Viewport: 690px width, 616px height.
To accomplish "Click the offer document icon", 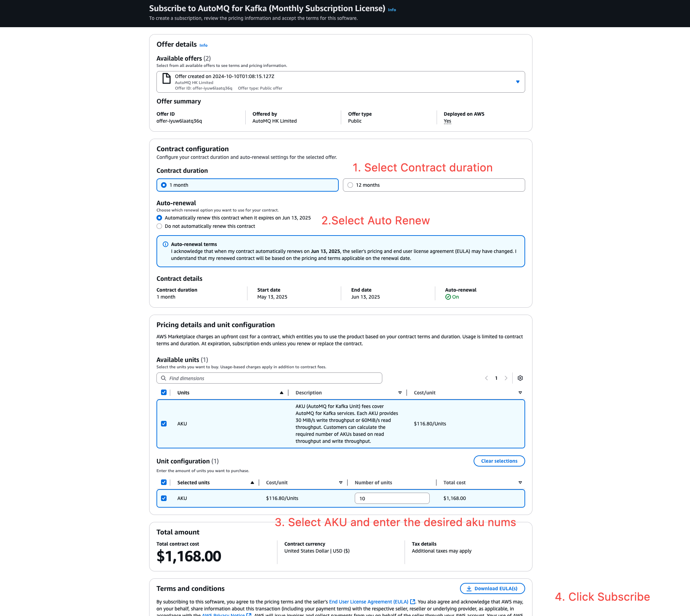I will point(167,78).
